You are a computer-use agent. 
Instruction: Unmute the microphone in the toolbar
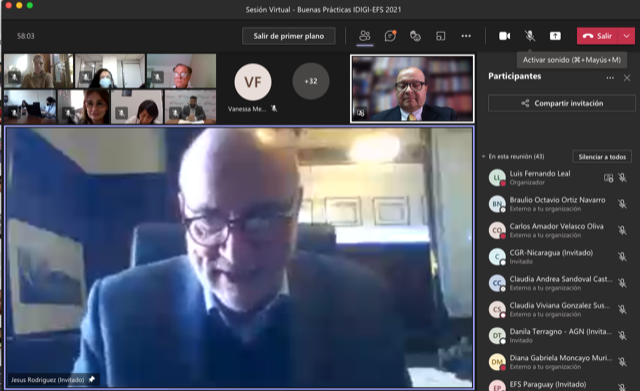click(530, 36)
